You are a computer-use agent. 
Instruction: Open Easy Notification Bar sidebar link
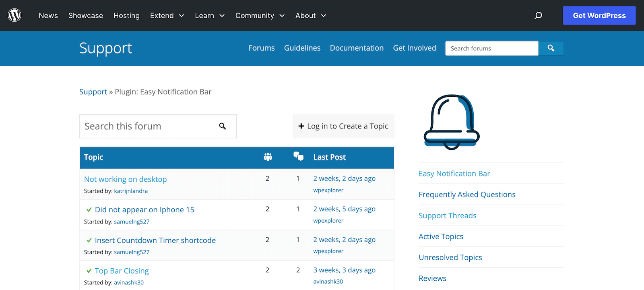pos(454,174)
